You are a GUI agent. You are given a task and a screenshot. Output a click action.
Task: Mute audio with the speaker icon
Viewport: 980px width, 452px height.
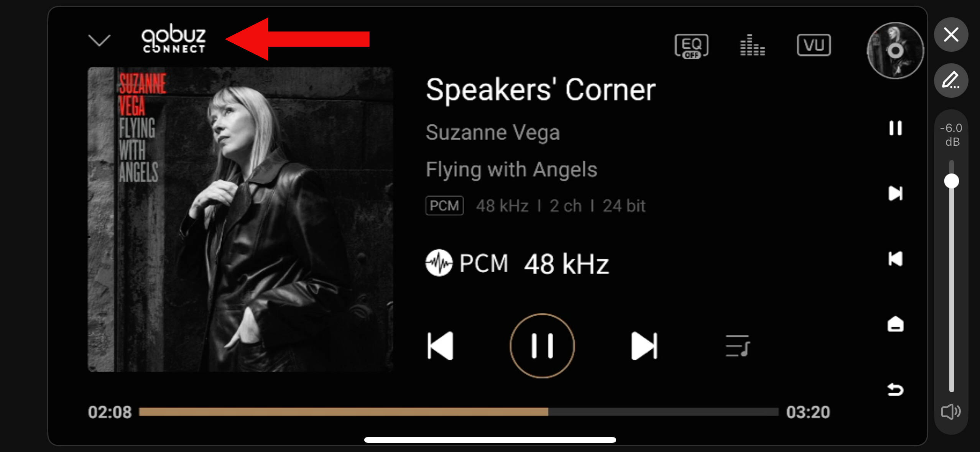pyautogui.click(x=951, y=412)
